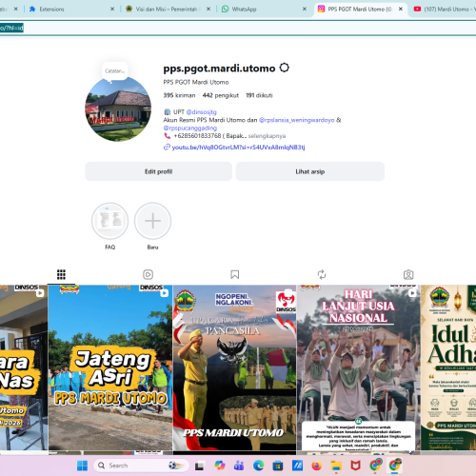The height and width of the screenshot is (476, 476).
Task: Click the taskbar Search box
Action: tap(141, 466)
